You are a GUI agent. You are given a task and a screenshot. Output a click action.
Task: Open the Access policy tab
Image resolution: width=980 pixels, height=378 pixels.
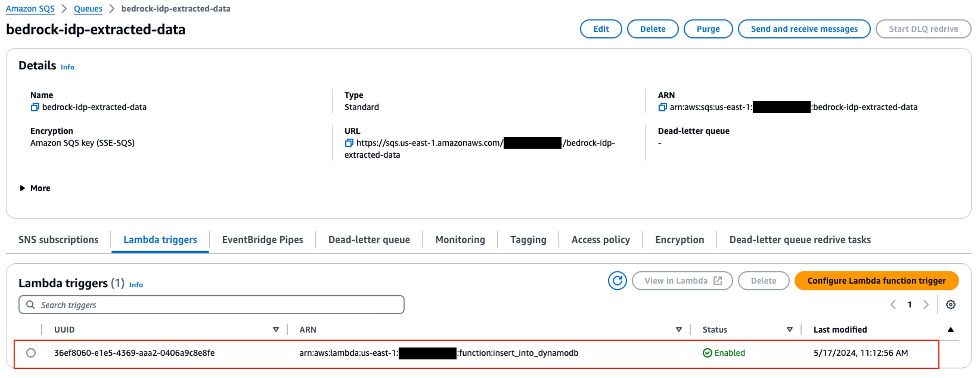pyautogui.click(x=600, y=240)
